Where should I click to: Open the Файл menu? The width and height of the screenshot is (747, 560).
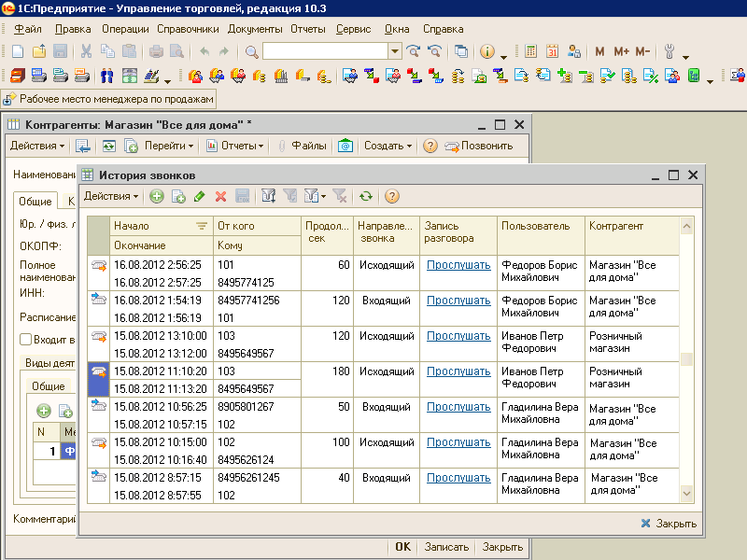click(x=28, y=29)
